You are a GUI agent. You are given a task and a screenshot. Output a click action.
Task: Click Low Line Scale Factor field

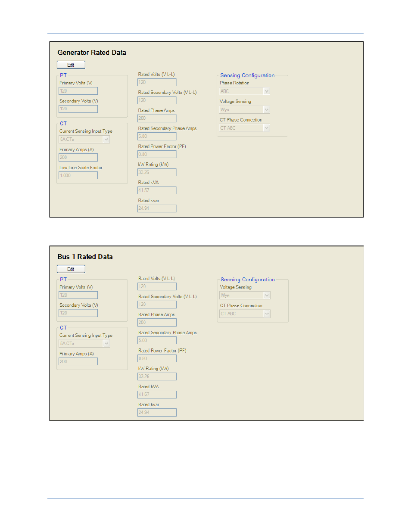pos(78,176)
